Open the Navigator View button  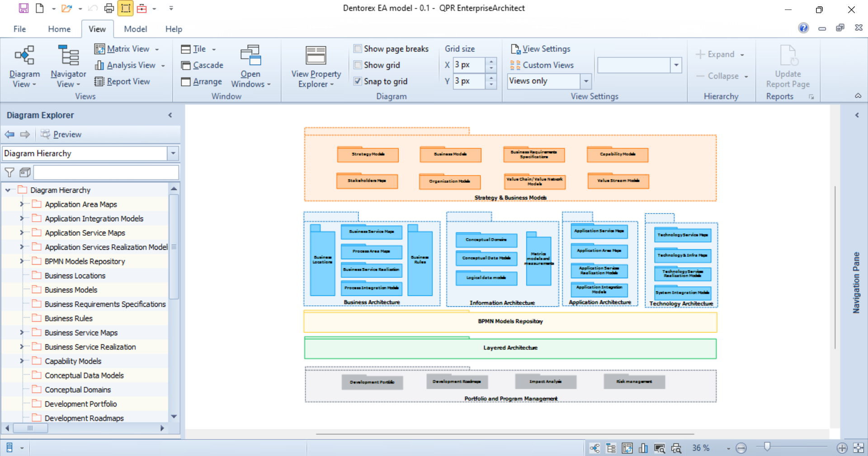(x=68, y=66)
